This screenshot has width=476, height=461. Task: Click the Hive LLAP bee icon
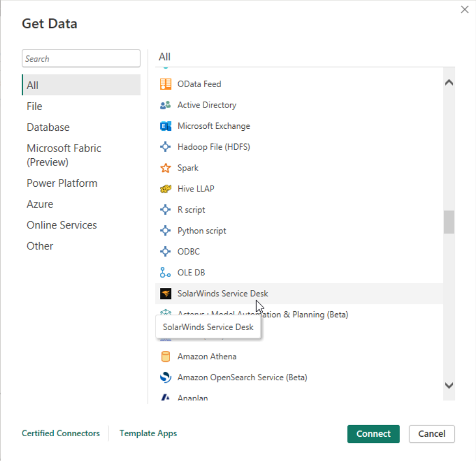(x=166, y=189)
